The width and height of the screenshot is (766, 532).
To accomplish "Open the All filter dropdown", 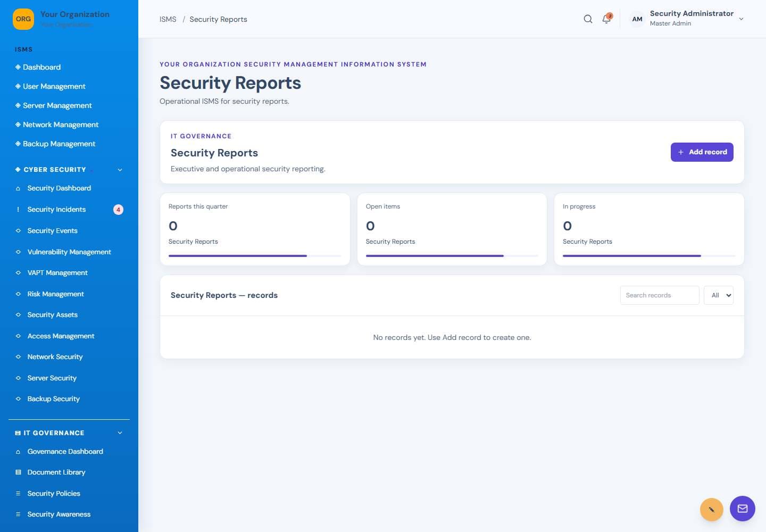I will [x=719, y=295].
